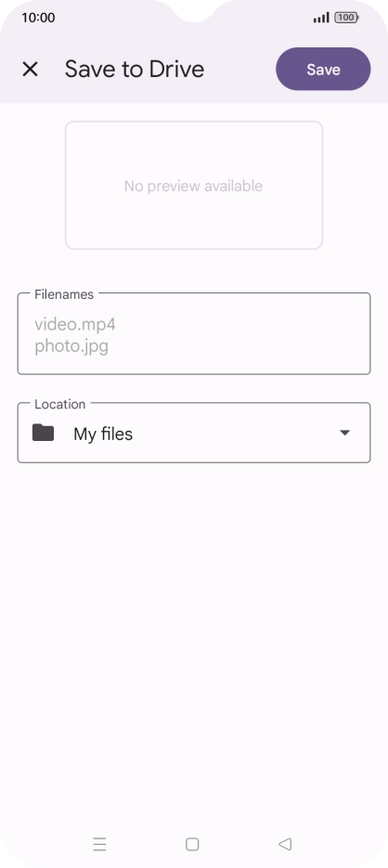Expand the Location dropdown arrow
The width and height of the screenshot is (388, 868).
[x=344, y=433]
